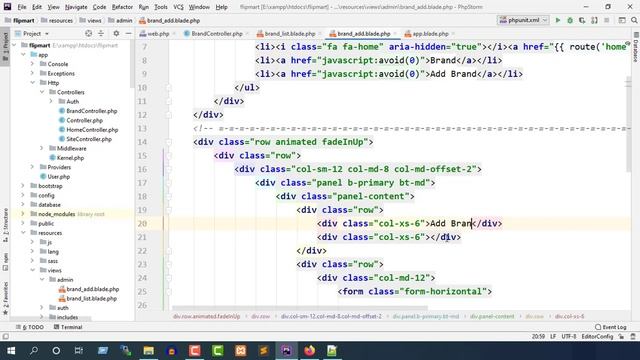Open brand_list.blade.php in the project tree
Image resolution: width=640 pixels, height=360 pixels.
click(88, 298)
